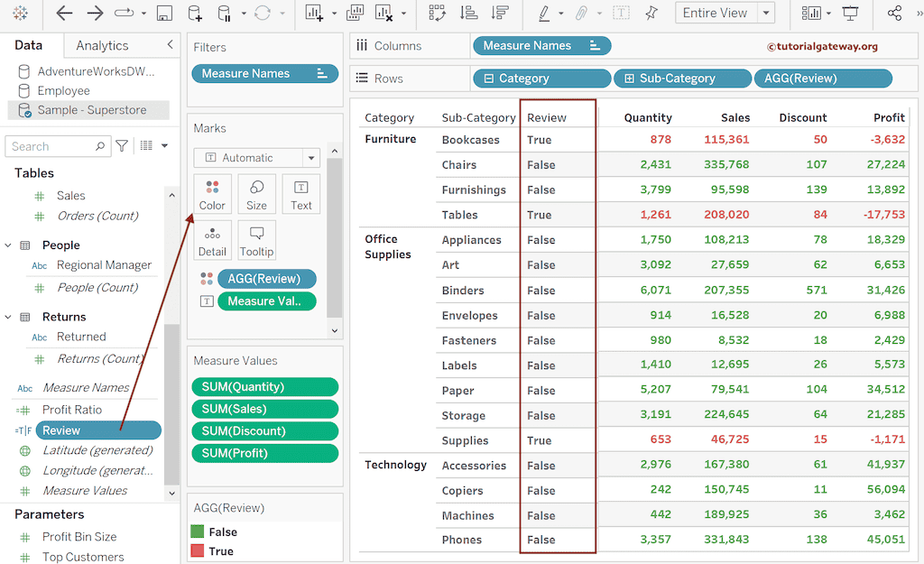
Task: Click the red True legend color swatch
Action: [198, 551]
